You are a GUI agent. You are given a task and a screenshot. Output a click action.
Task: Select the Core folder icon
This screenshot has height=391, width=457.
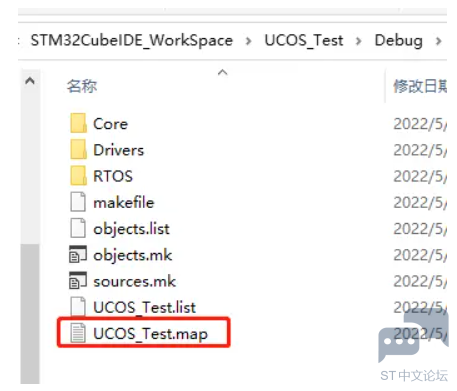point(78,123)
